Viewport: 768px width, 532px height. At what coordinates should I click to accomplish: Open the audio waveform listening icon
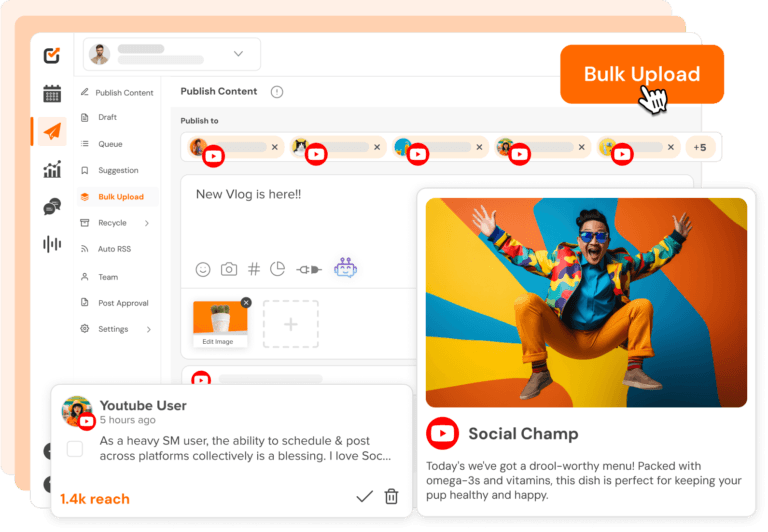click(x=52, y=243)
